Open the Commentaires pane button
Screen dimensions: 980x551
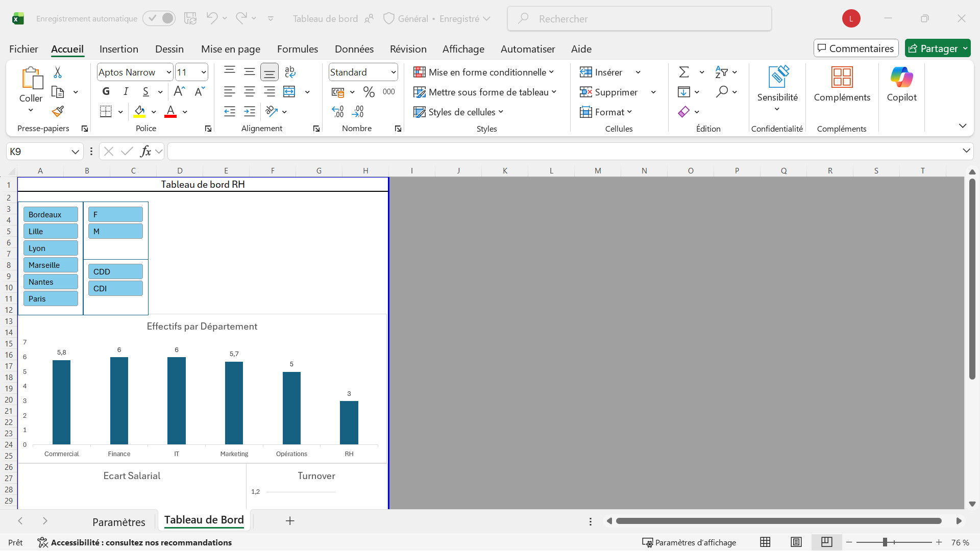click(x=855, y=48)
